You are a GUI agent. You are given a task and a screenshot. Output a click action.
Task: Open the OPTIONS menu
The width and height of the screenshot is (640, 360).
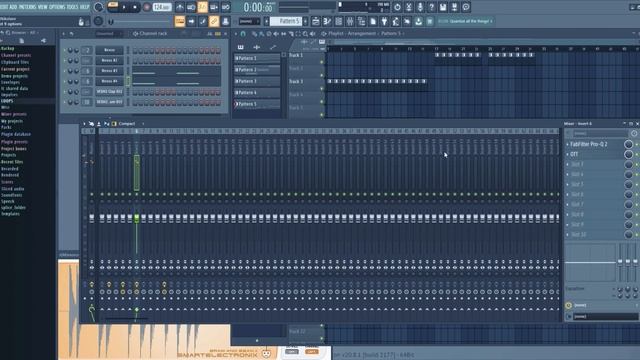57,7
